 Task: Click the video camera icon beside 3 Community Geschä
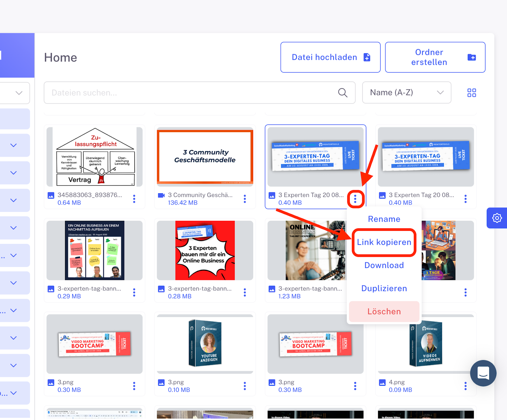161,195
